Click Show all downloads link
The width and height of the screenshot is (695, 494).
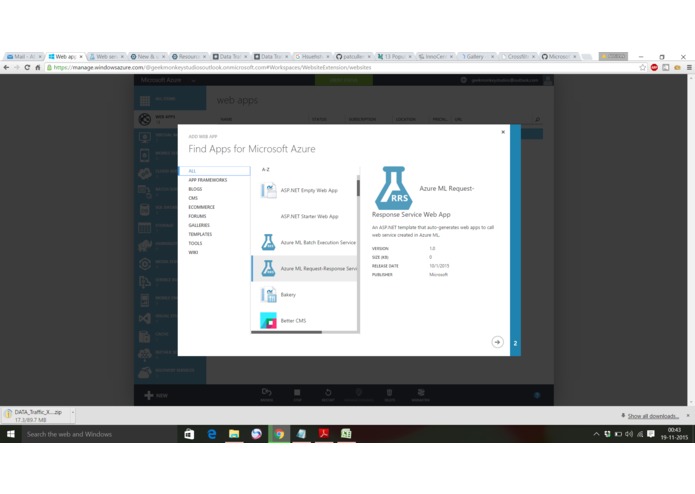653,416
